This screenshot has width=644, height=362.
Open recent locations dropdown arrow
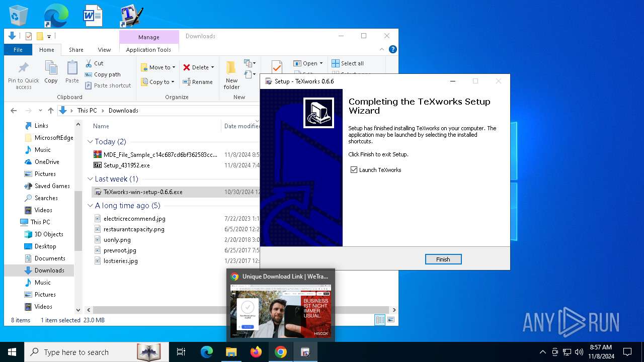[40, 111]
